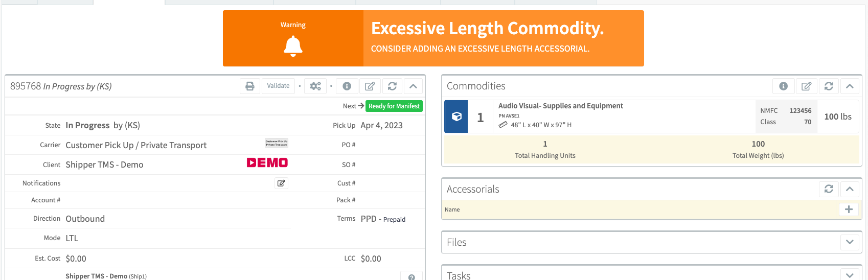Open shipment info icon in 895768 panel

point(347,86)
